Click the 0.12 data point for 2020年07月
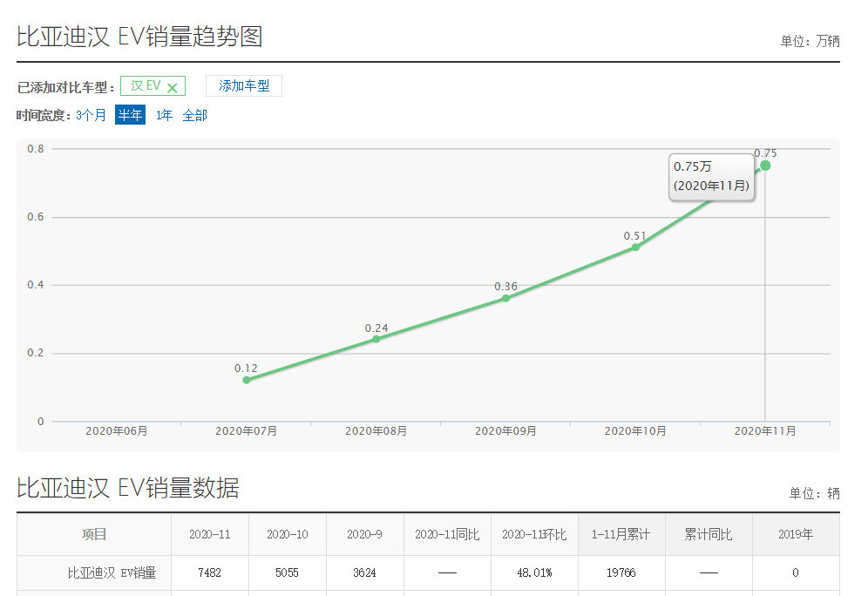Image resolution: width=868 pixels, height=596 pixels. (247, 380)
